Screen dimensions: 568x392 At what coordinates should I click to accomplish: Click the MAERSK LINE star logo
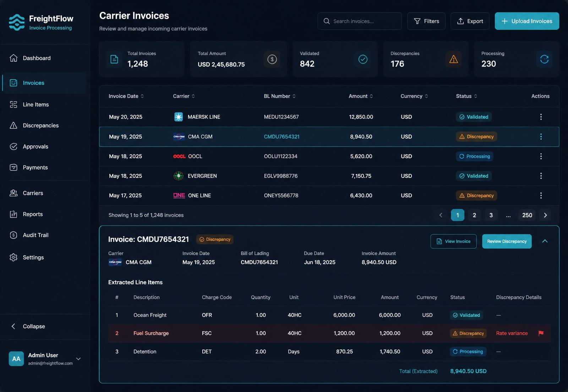(x=179, y=117)
